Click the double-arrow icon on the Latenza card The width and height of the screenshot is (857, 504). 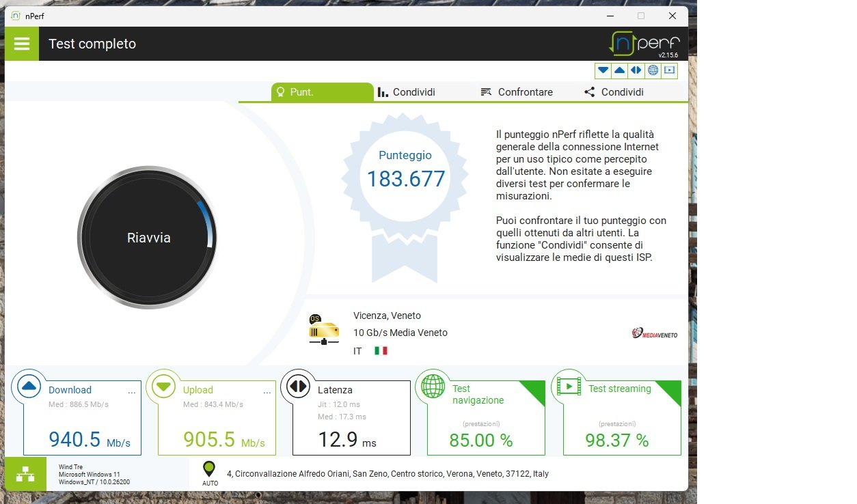point(298,387)
